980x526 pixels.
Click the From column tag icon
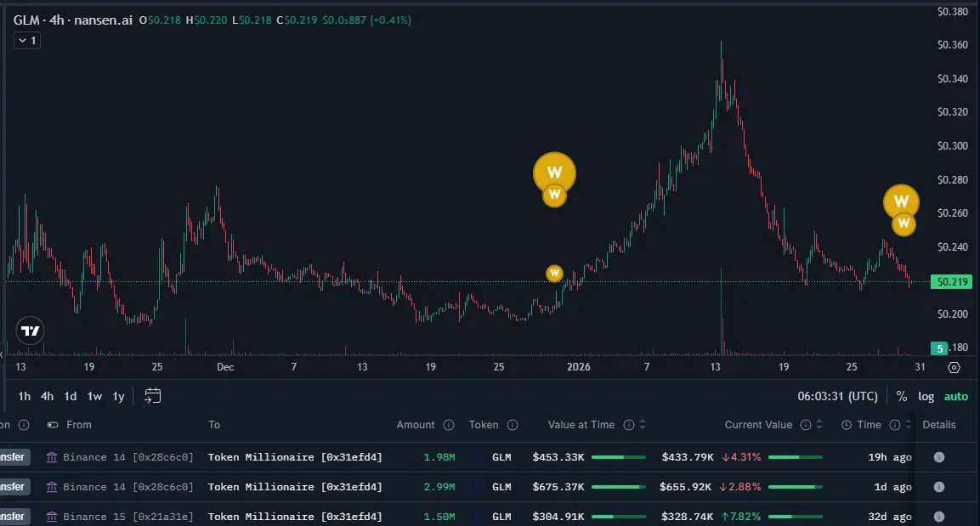53,425
